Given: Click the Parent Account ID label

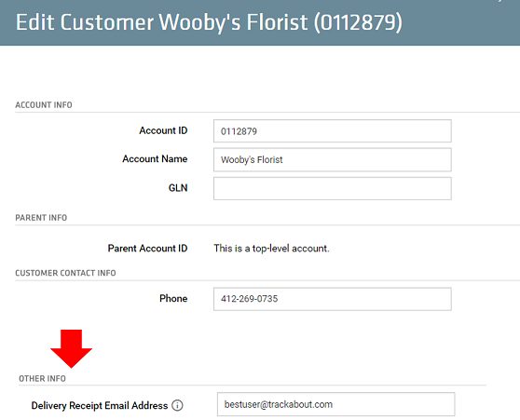Looking at the screenshot, I should point(147,249).
